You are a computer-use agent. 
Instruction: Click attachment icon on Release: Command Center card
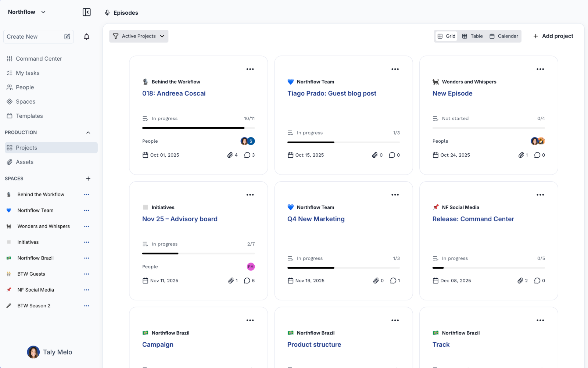pos(520,281)
